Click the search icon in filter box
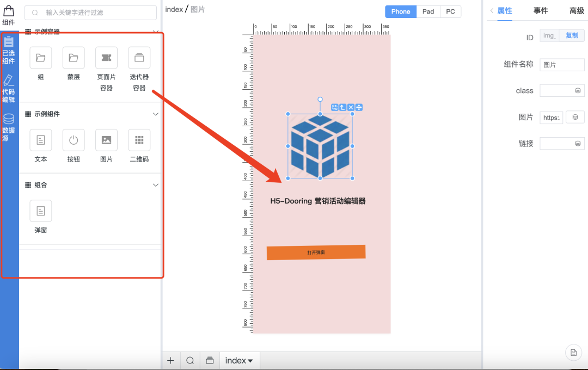 pyautogui.click(x=35, y=13)
